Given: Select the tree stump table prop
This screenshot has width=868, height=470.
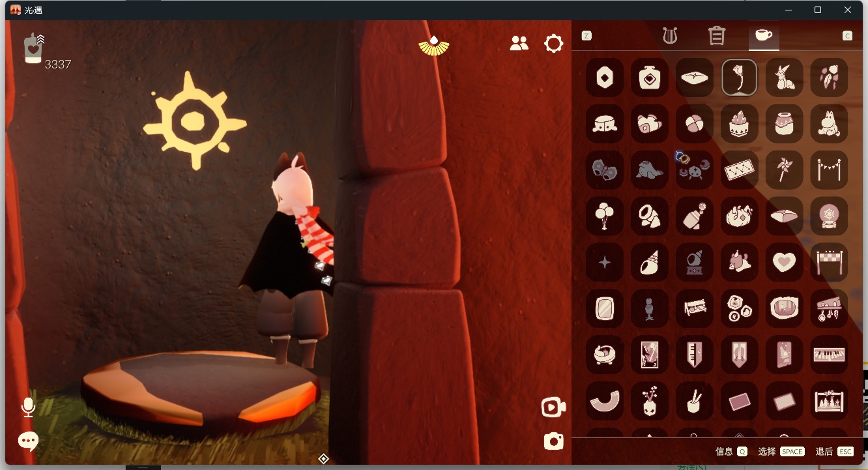Looking at the screenshot, I should click(605, 123).
